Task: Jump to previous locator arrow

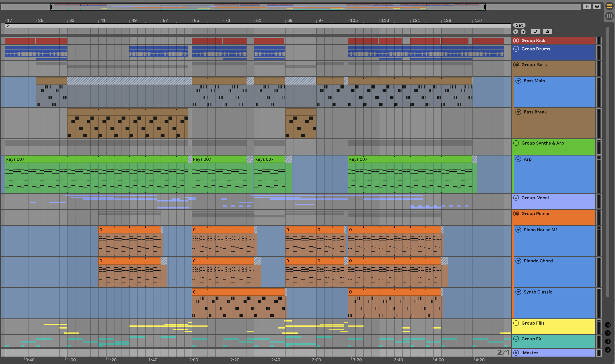Action: 515,32
